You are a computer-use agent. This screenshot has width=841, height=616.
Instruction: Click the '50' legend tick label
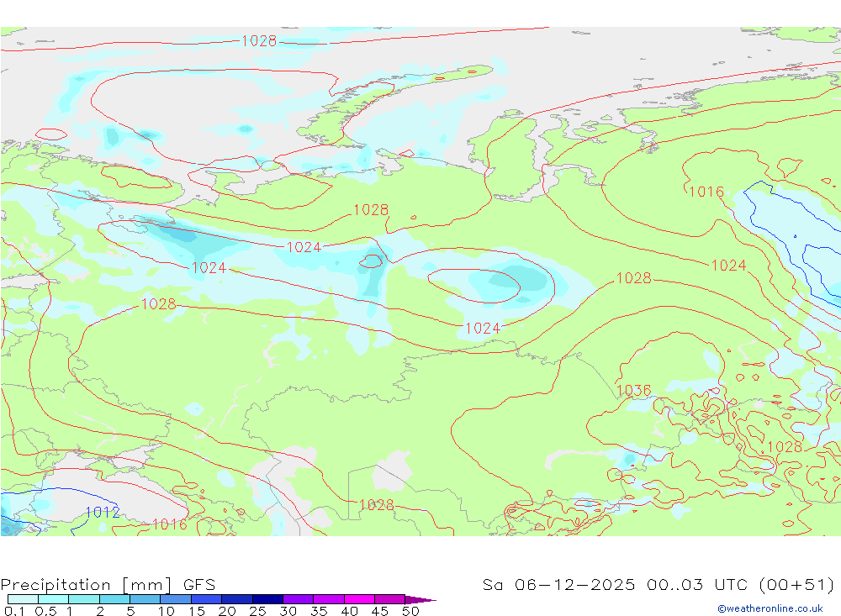click(411, 611)
